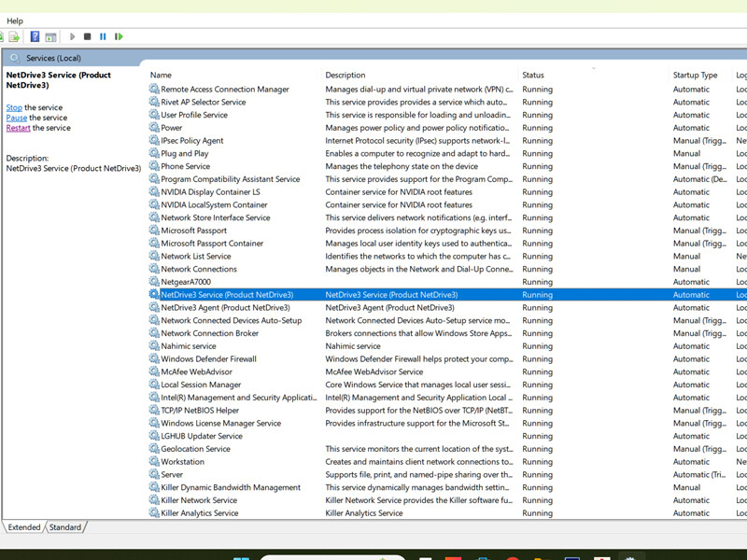Click gear icon beside Phone Service
Viewport: 747px width, 560px height.
tap(154, 166)
